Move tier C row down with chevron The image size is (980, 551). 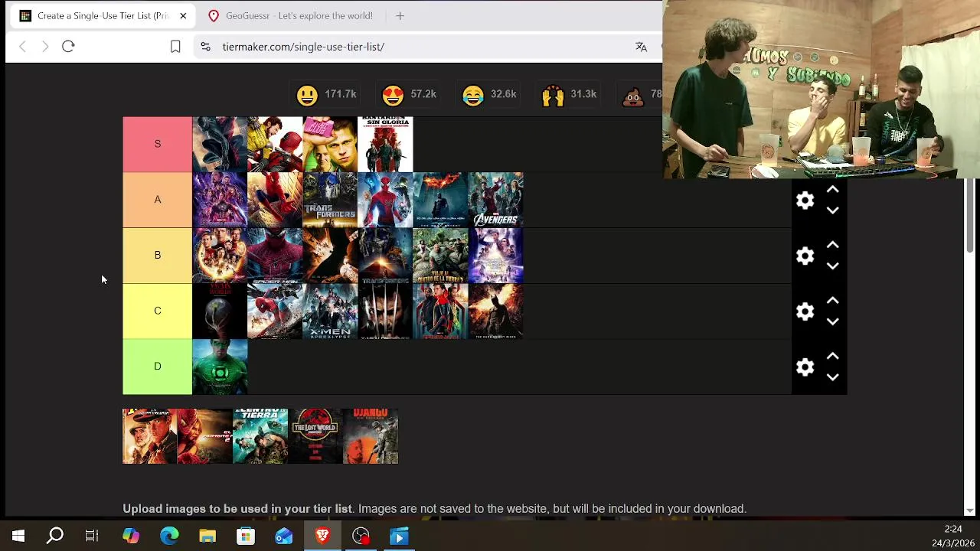833,322
